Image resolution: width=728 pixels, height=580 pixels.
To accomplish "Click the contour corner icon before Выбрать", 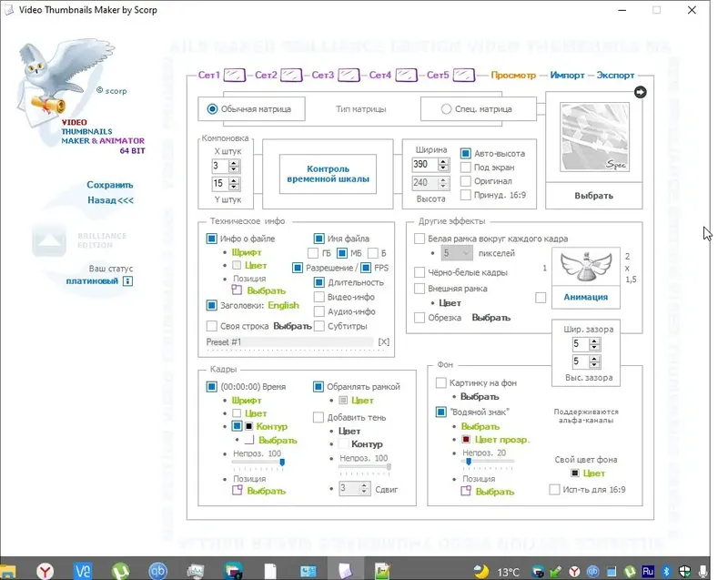I will [249, 440].
